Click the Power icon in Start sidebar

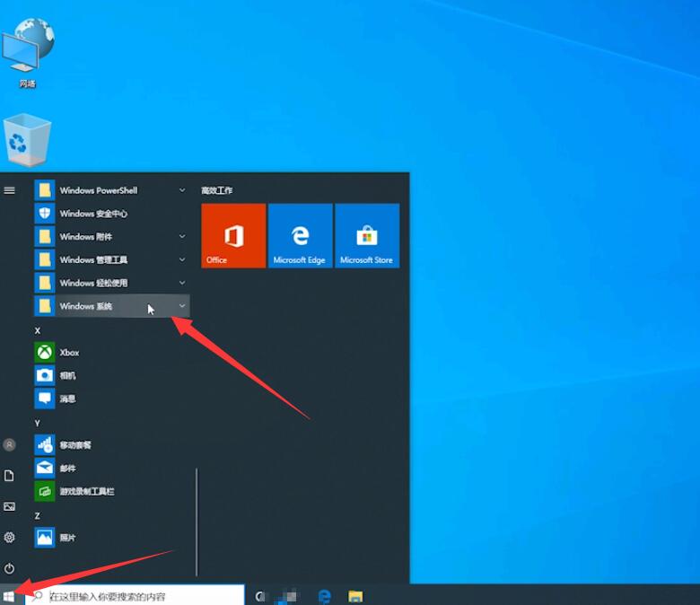pyautogui.click(x=9, y=568)
